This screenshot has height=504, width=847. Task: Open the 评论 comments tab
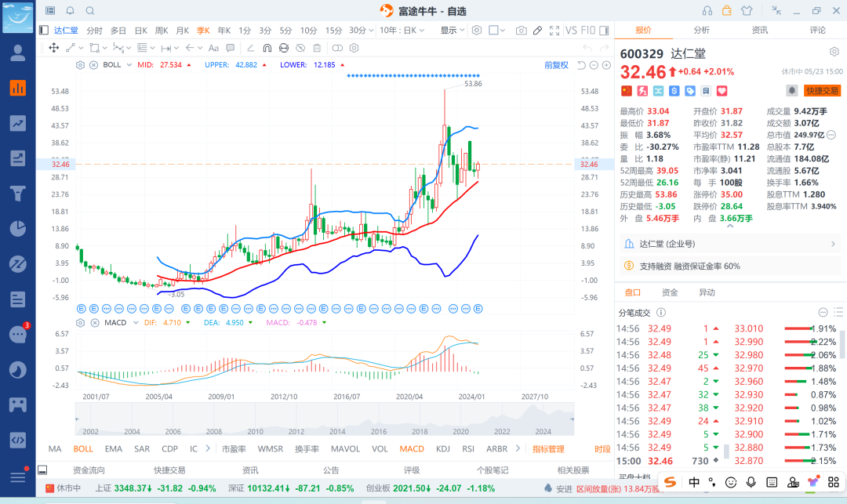817,31
